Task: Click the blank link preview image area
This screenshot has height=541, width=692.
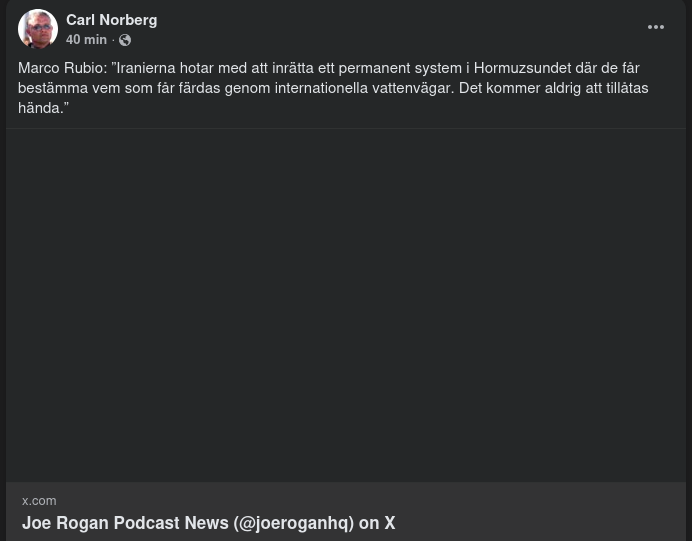Action: click(346, 305)
